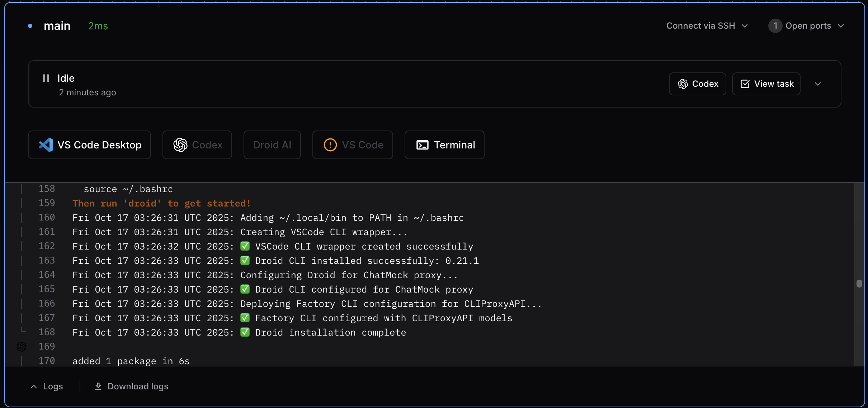Image resolution: width=868 pixels, height=408 pixels.
Task: Click the blue VS Code Desktop logo
Action: pos(46,145)
